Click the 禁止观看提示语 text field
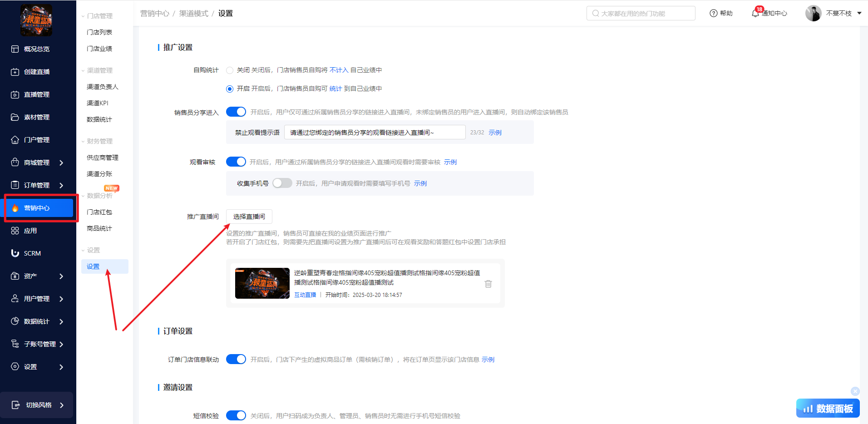 pyautogui.click(x=374, y=133)
